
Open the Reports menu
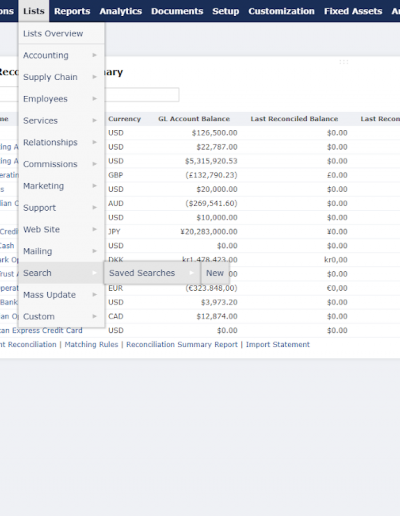click(x=72, y=11)
